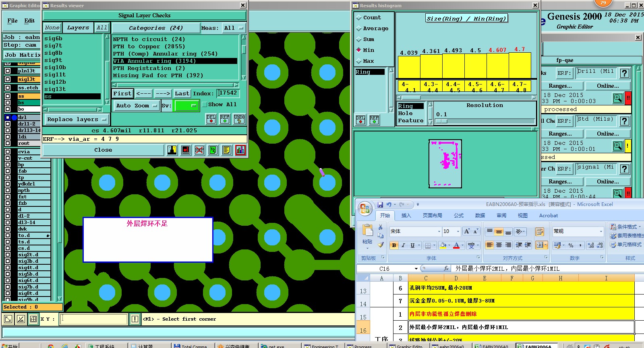Open the Edit menu in Graphic Editor
This screenshot has height=348, width=644.
pos(29,21)
